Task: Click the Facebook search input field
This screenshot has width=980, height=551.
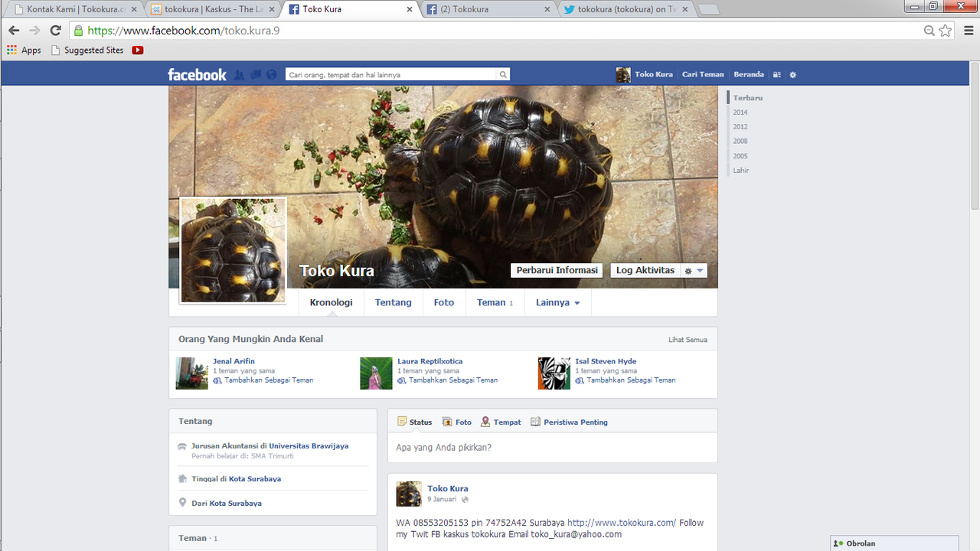Action: click(390, 74)
